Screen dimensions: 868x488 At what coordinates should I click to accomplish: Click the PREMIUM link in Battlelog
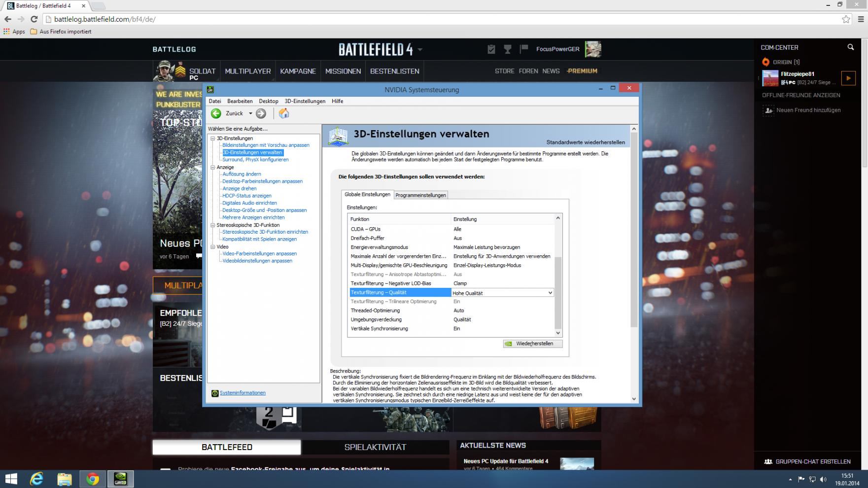[x=582, y=71]
